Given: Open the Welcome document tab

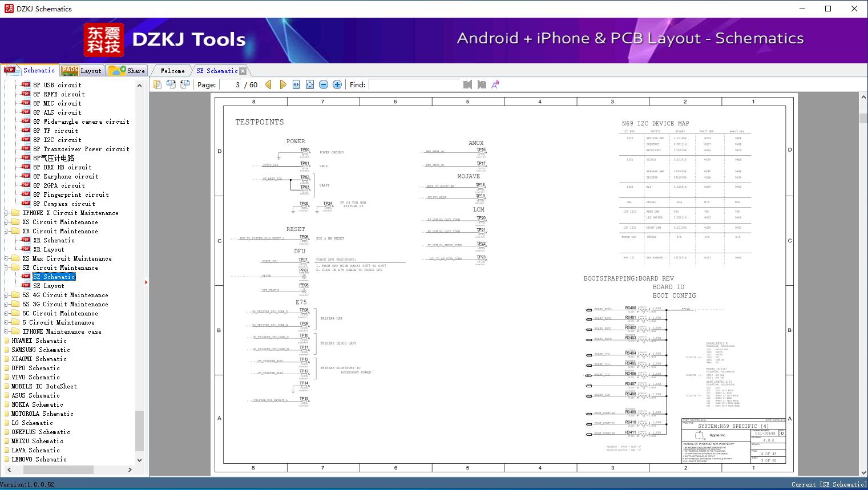Looking at the screenshot, I should [x=172, y=71].
